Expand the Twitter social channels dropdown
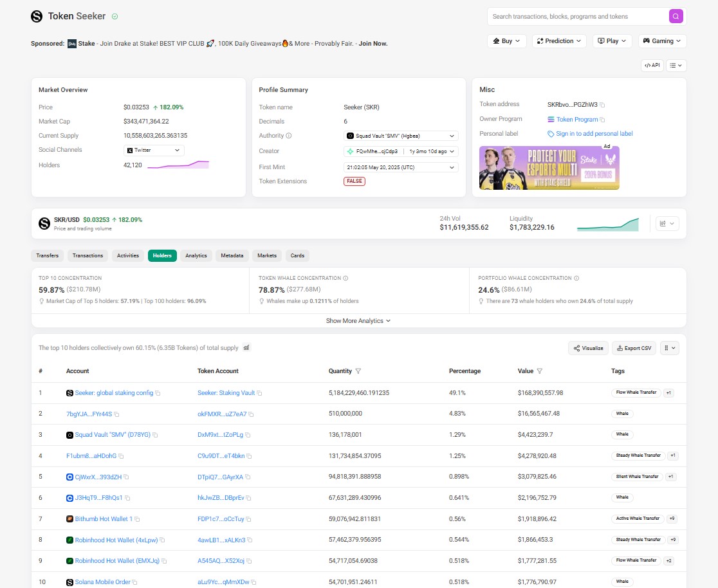Screen dimensions: 718x588 click(154, 150)
